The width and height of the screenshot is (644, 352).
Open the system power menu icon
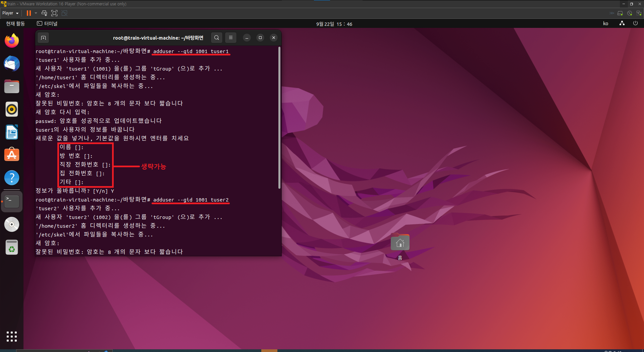point(635,24)
